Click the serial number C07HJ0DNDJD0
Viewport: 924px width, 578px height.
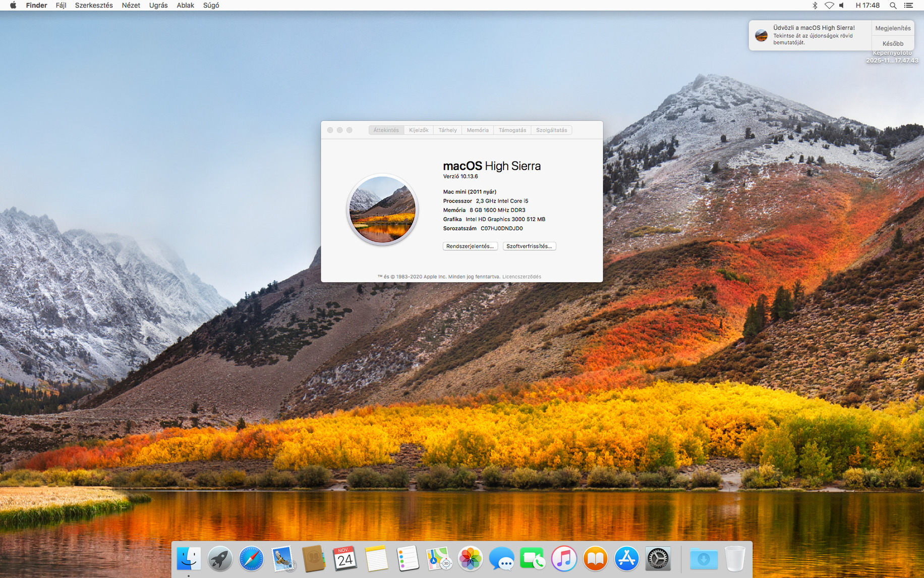(x=502, y=229)
